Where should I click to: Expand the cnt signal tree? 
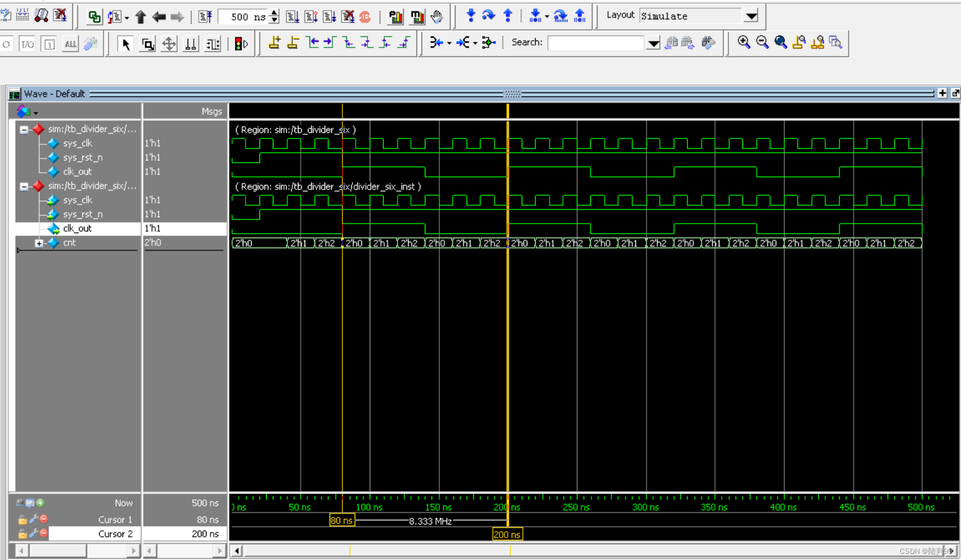(38, 243)
